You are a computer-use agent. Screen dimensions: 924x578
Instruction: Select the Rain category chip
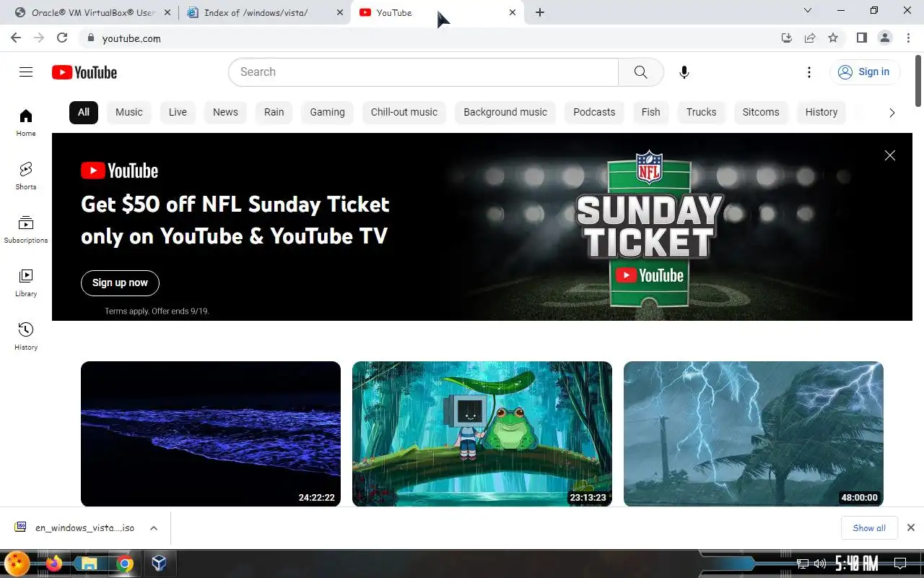pos(274,112)
